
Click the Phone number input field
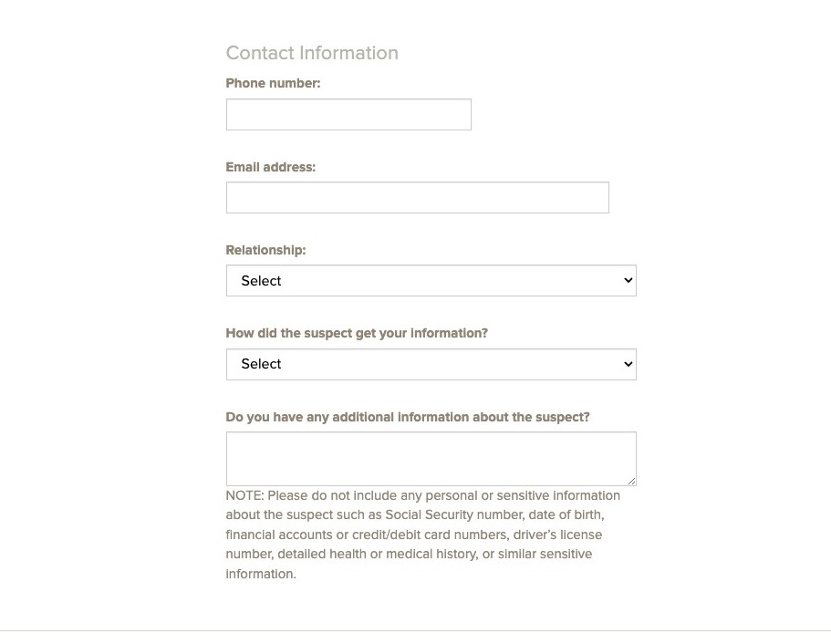(348, 115)
